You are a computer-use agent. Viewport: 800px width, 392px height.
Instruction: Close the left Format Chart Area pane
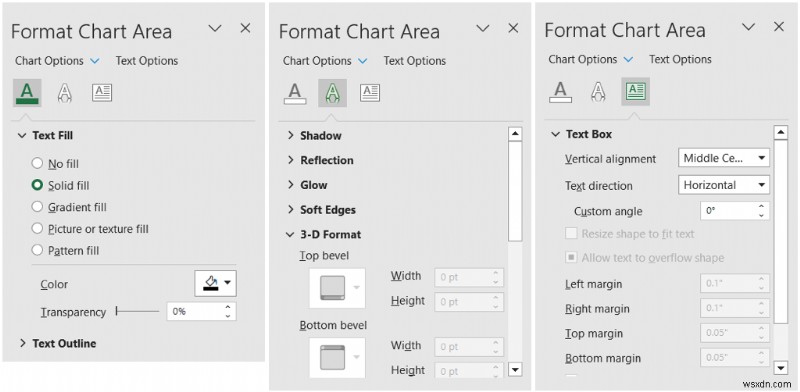245,29
